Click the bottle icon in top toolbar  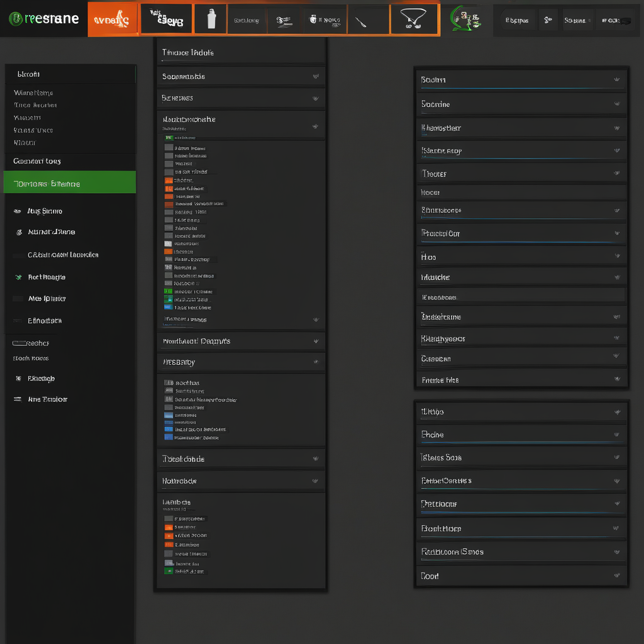(212, 20)
